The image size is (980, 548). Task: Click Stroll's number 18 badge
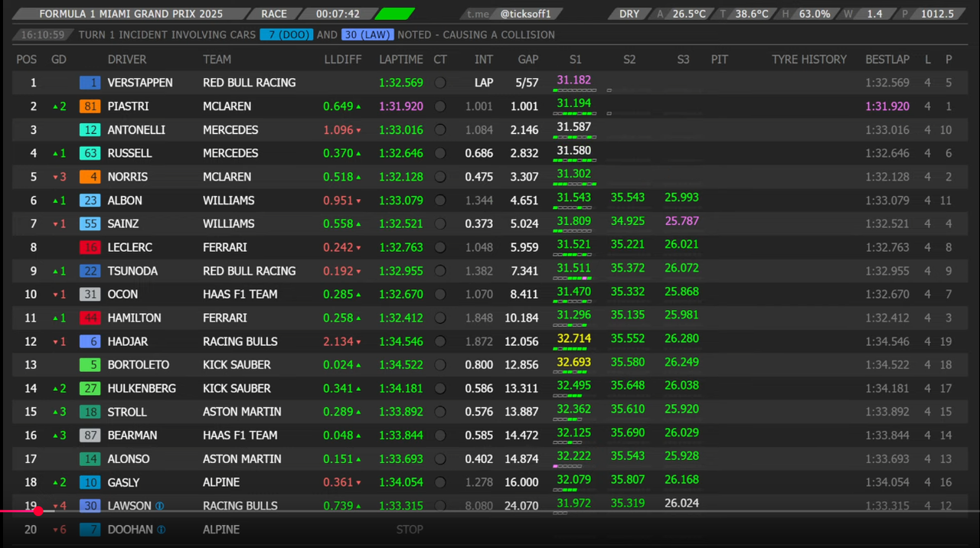click(x=90, y=412)
